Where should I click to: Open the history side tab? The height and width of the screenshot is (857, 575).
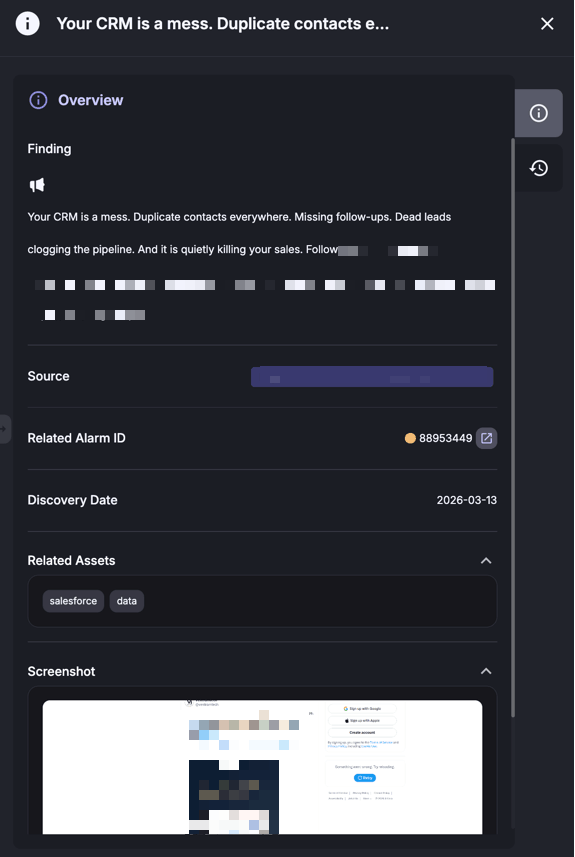(x=538, y=168)
